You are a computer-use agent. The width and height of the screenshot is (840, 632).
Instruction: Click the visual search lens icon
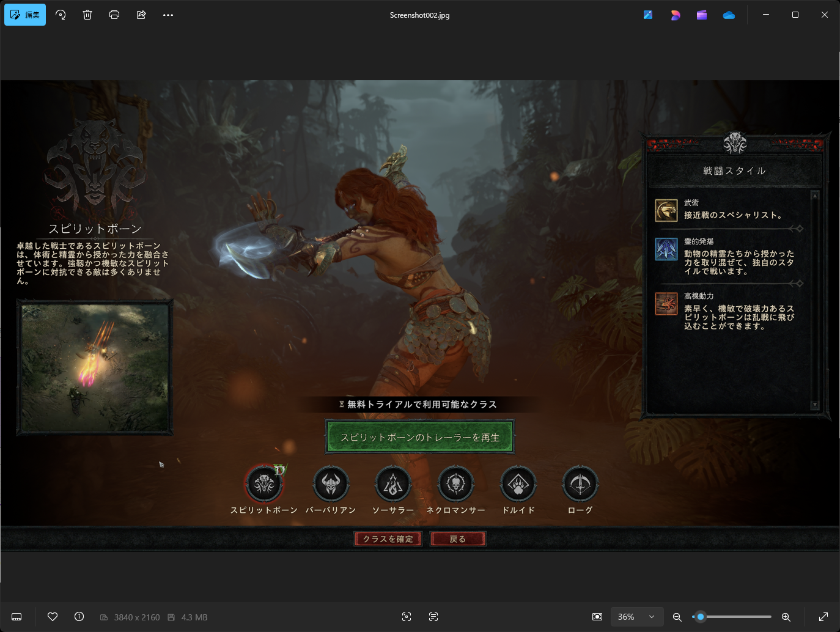[x=407, y=617]
